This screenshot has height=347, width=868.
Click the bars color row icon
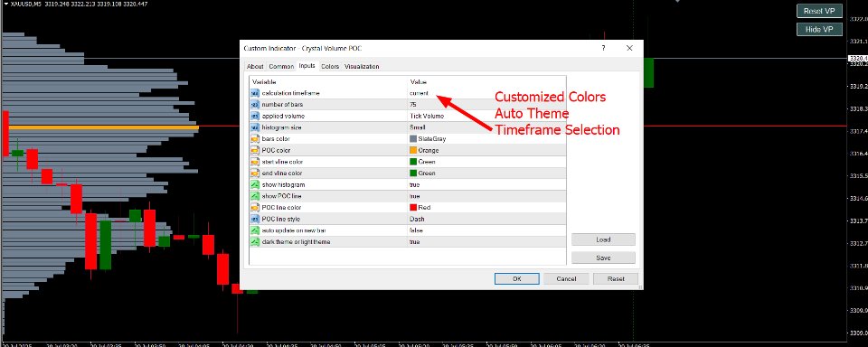point(255,139)
